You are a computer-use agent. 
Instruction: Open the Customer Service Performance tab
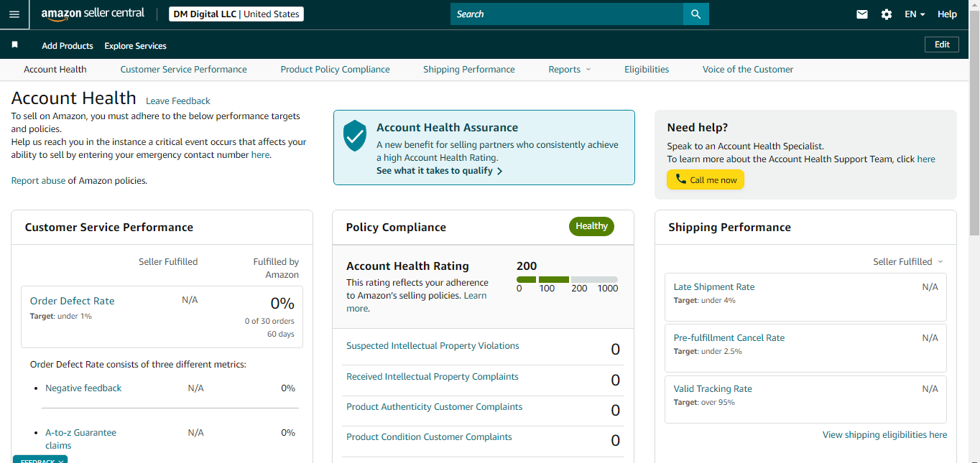pyautogui.click(x=183, y=70)
